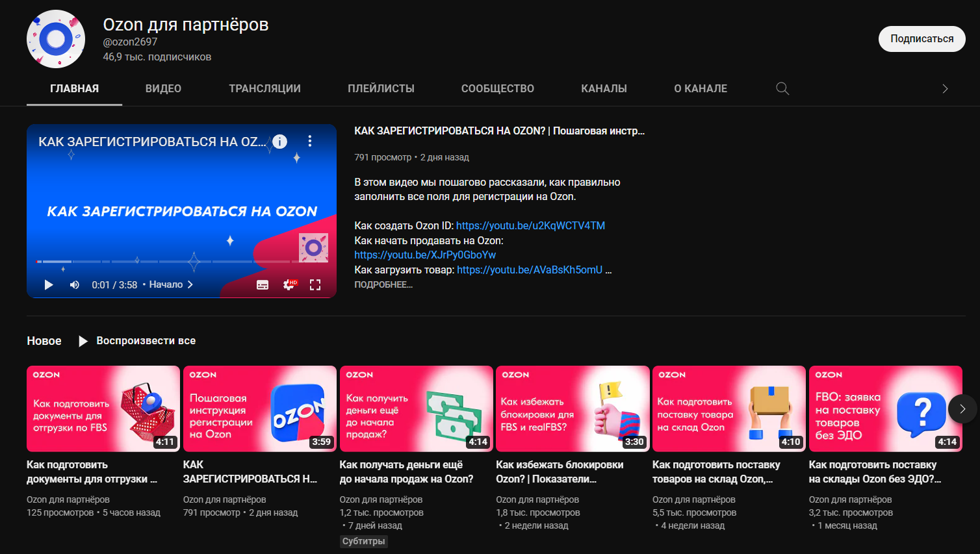This screenshot has width=980, height=554.
Task: Enter fullscreen mode in the player
Action: [x=315, y=284]
